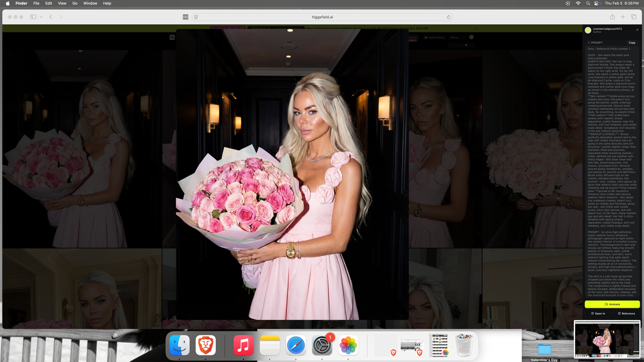The image size is (644, 362).
Task: Open the Reference option
Action: point(626,313)
